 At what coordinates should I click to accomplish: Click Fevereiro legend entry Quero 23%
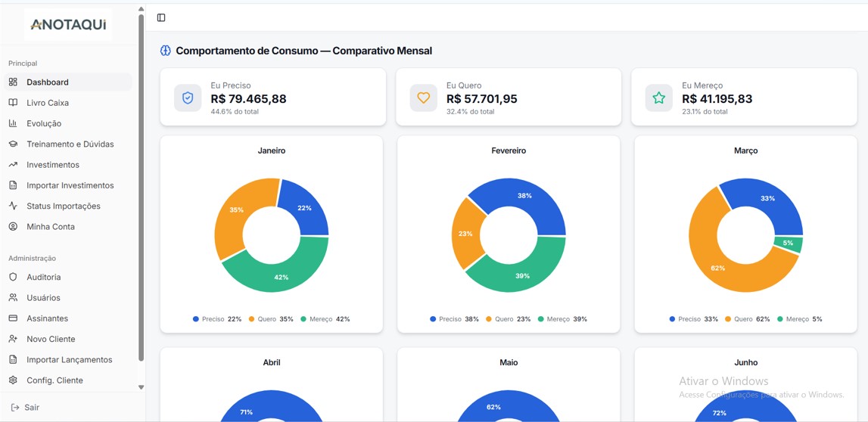[508, 319]
